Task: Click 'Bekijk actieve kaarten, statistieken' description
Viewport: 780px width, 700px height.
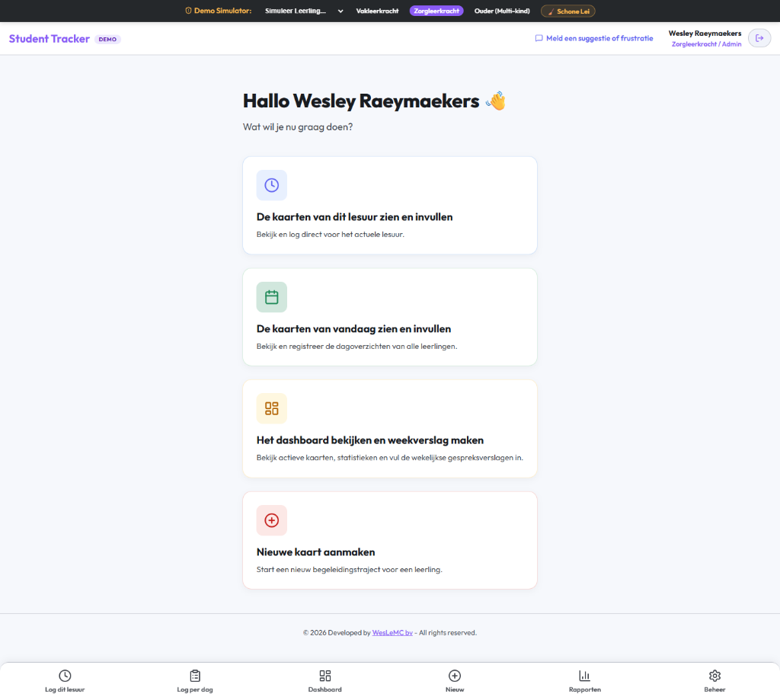Action: tap(389, 458)
